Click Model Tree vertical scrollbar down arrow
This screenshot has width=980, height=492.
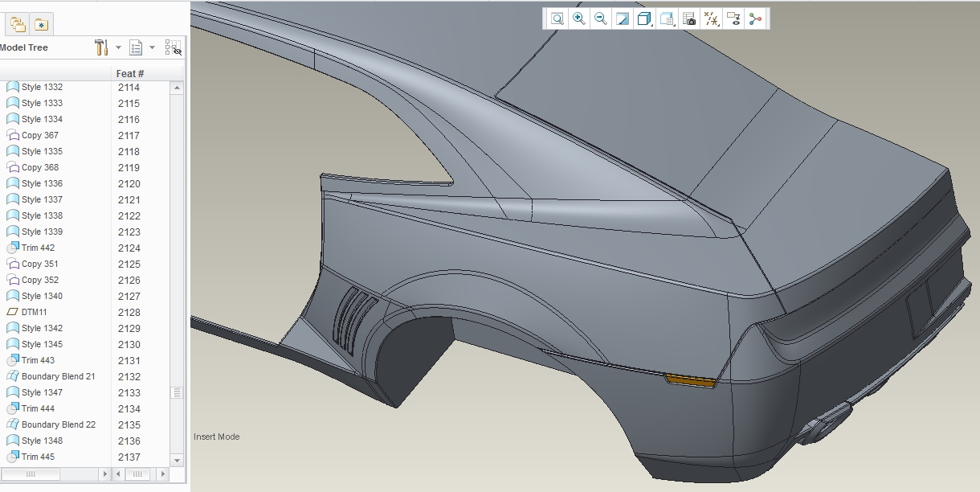tap(177, 461)
